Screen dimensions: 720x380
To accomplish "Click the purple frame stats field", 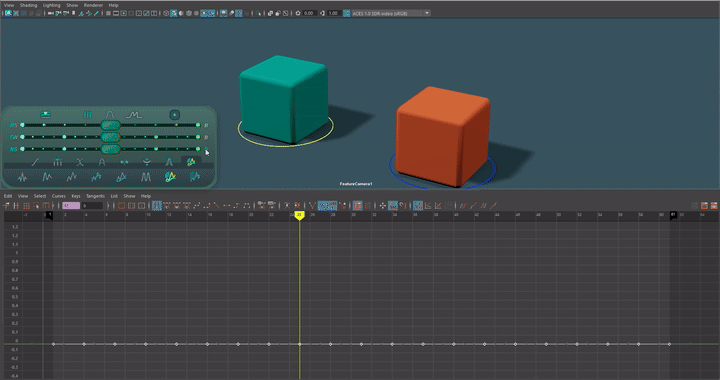I will pyautogui.click(x=71, y=206).
